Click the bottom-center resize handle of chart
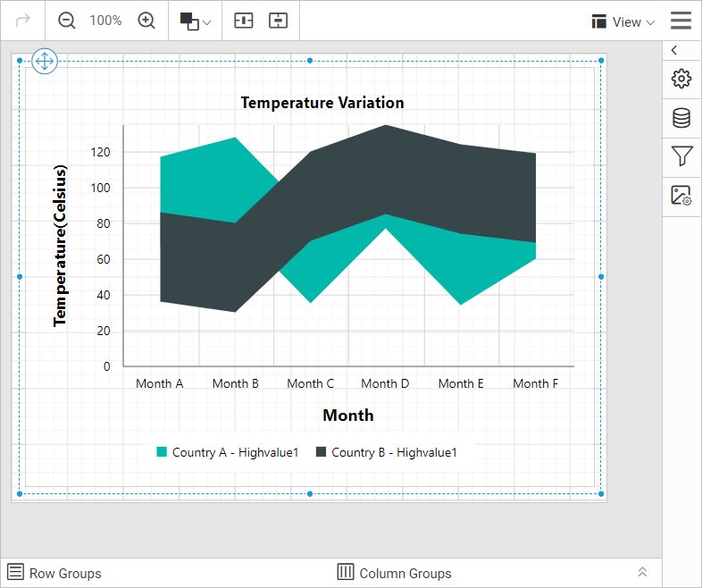The width and height of the screenshot is (702, 588). [x=310, y=494]
